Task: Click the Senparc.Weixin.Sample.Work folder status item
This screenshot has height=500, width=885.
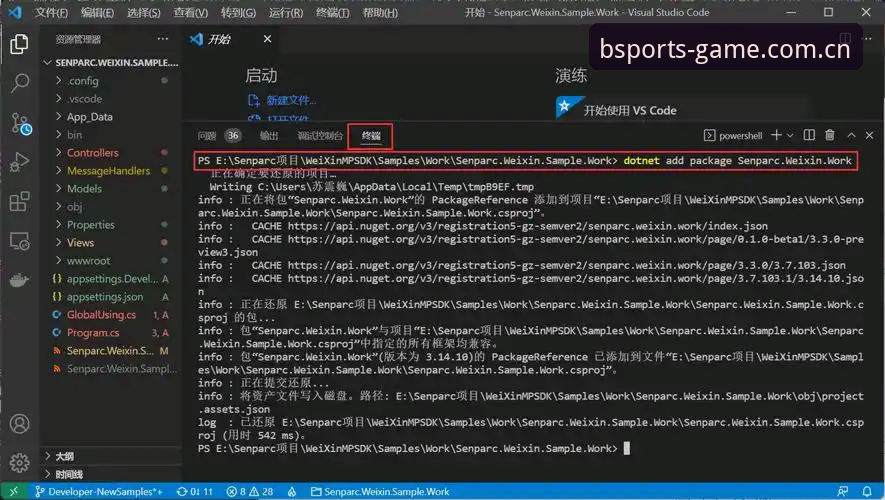Action: point(380,492)
